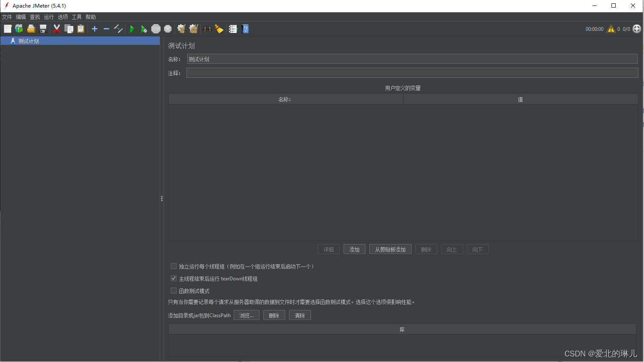Click Start no pauses icon
This screenshot has height=362, width=644.
tap(144, 29)
